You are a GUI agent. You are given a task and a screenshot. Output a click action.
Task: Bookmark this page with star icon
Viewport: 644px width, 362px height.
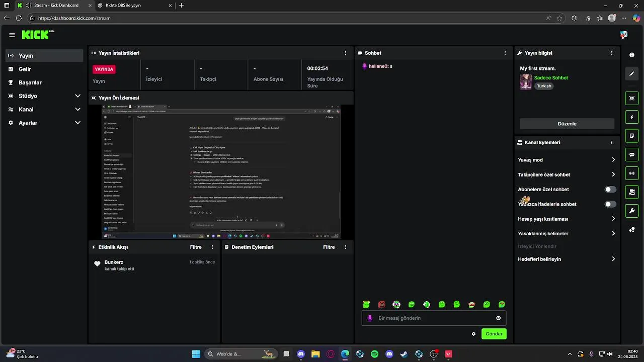tap(559, 18)
